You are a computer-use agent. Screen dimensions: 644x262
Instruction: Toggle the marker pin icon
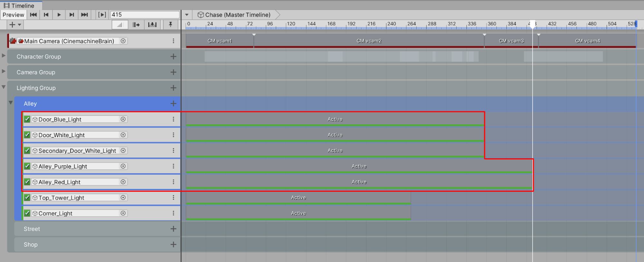[170, 25]
